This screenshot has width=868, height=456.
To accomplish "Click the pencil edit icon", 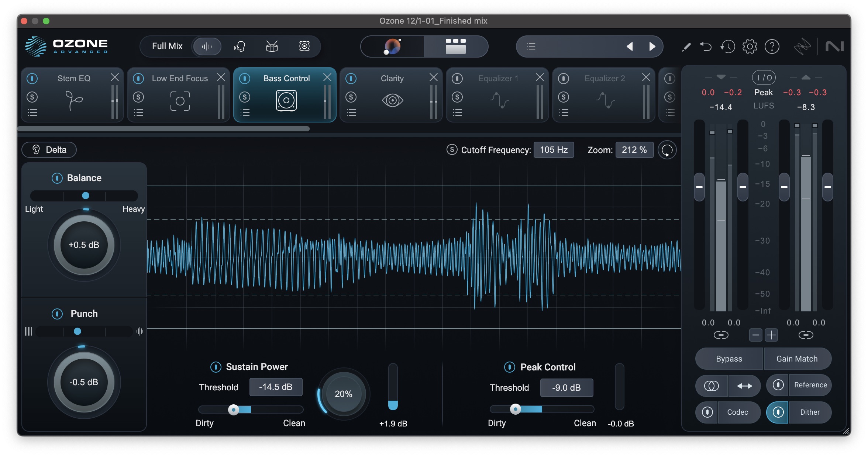I will point(686,47).
